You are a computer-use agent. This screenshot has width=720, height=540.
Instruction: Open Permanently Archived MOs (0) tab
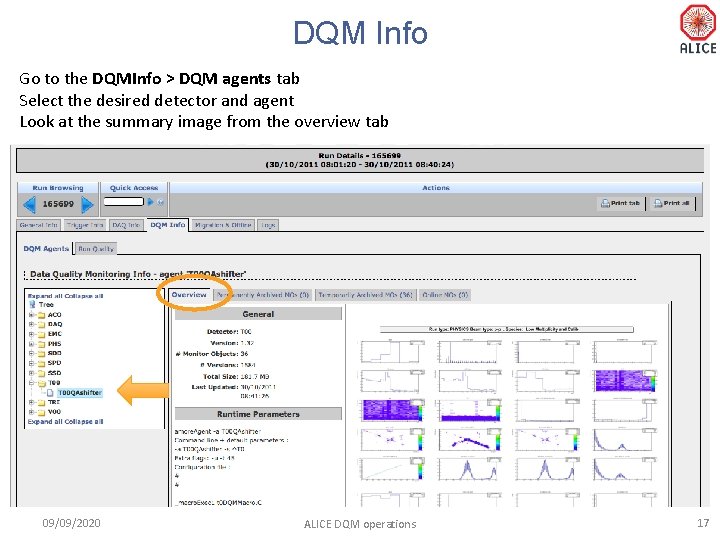point(263,295)
